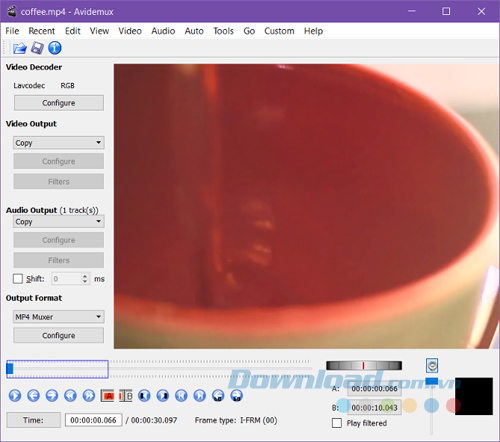The width and height of the screenshot is (500, 442).
Task: Click the Time button
Action: point(34,420)
